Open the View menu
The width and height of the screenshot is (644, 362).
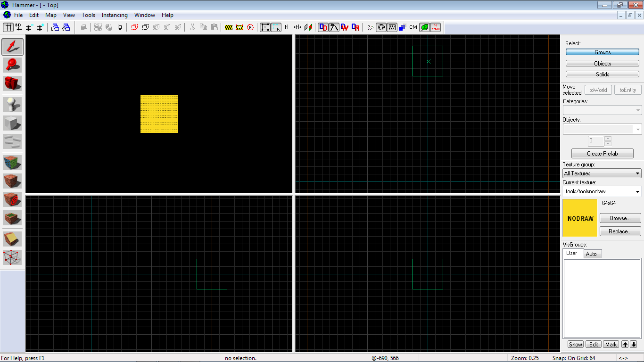pos(69,15)
